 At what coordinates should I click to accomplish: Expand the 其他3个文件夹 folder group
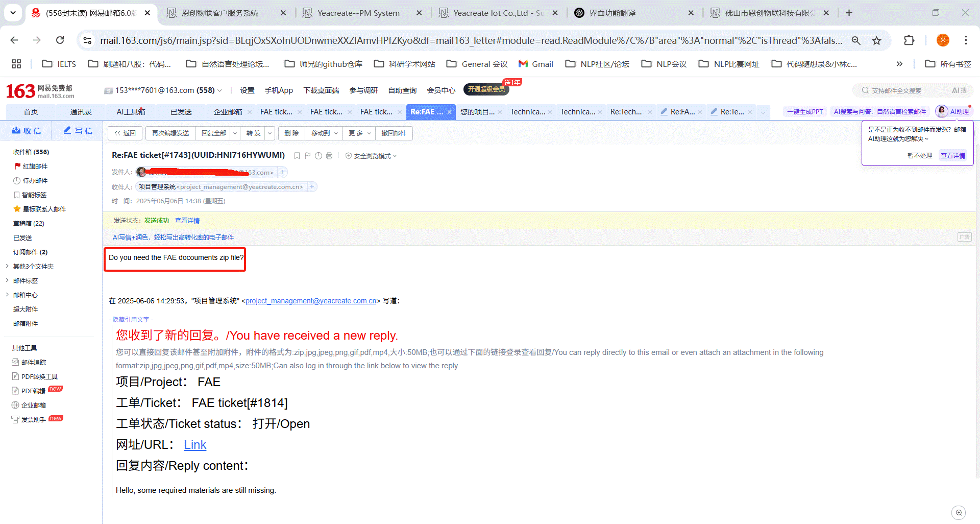pyautogui.click(x=7, y=266)
